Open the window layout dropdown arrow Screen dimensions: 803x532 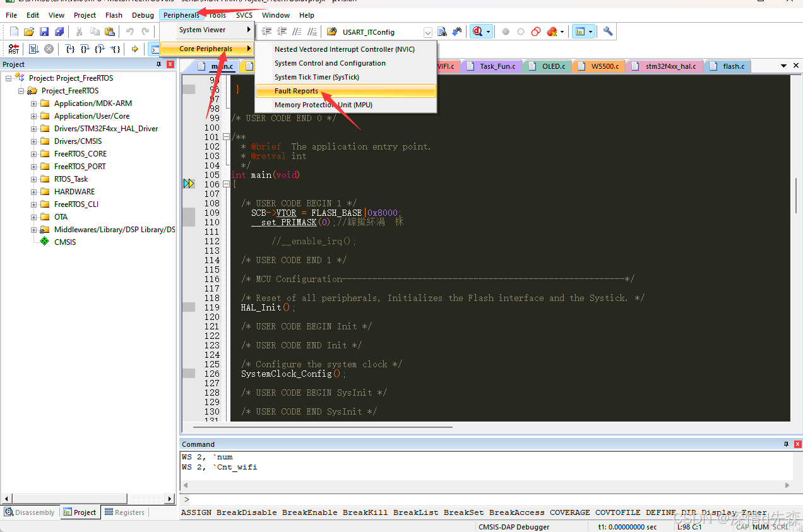(591, 32)
